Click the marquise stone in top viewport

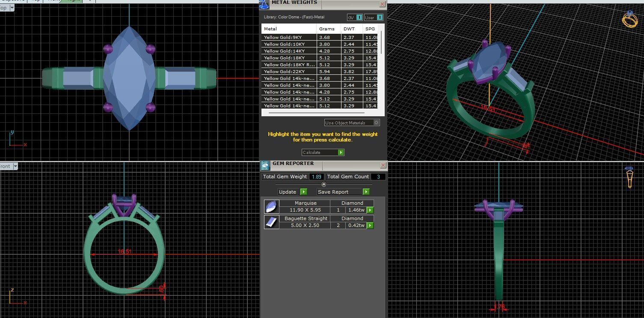click(129, 78)
